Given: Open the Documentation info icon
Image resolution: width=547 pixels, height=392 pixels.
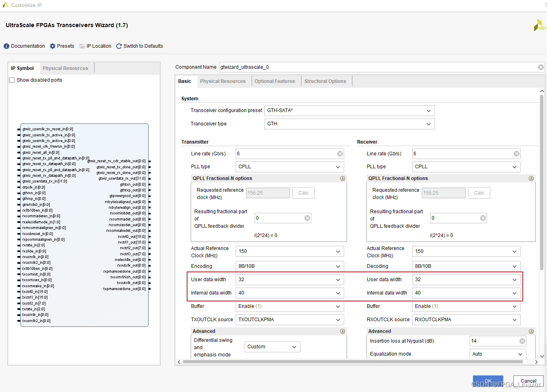Looking at the screenshot, I should point(6,46).
